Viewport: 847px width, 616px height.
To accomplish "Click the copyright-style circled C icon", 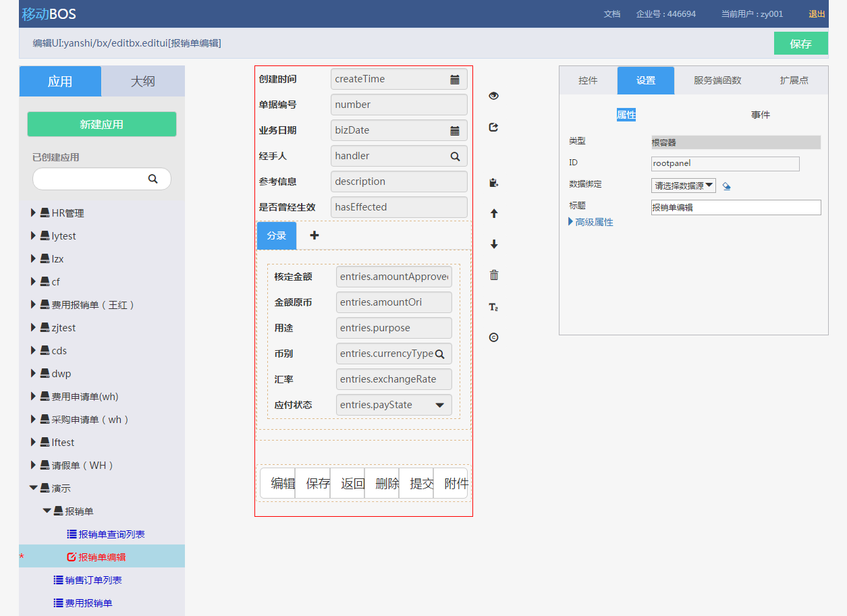I will coord(493,337).
